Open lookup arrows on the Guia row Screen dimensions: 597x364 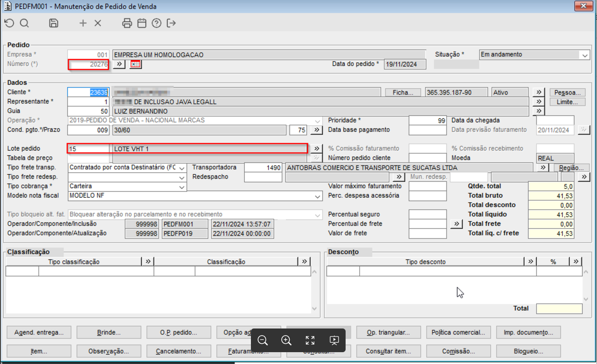point(538,111)
